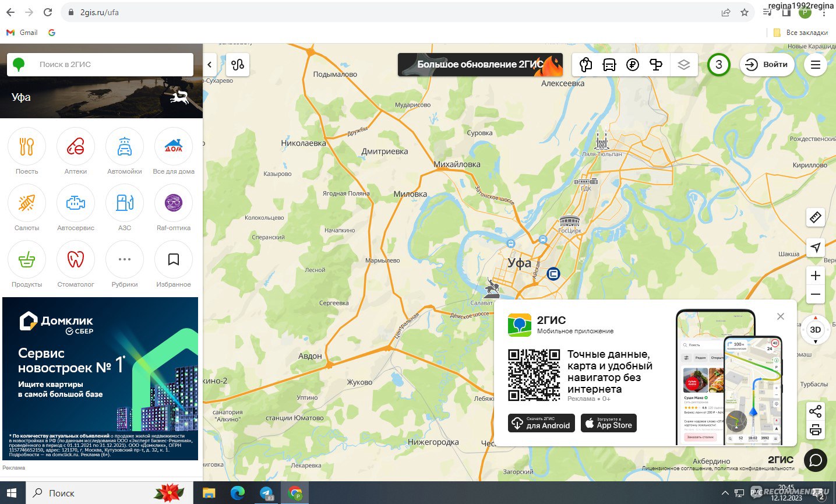836x504 pixels.
Task: Open the Стоматолог dentist category
Action: [76, 259]
